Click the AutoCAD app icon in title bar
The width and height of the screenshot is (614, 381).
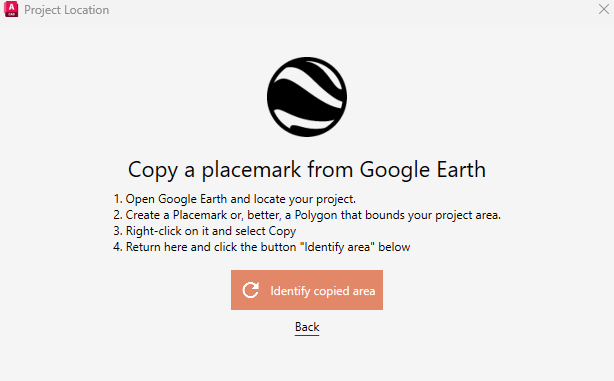tap(11, 9)
